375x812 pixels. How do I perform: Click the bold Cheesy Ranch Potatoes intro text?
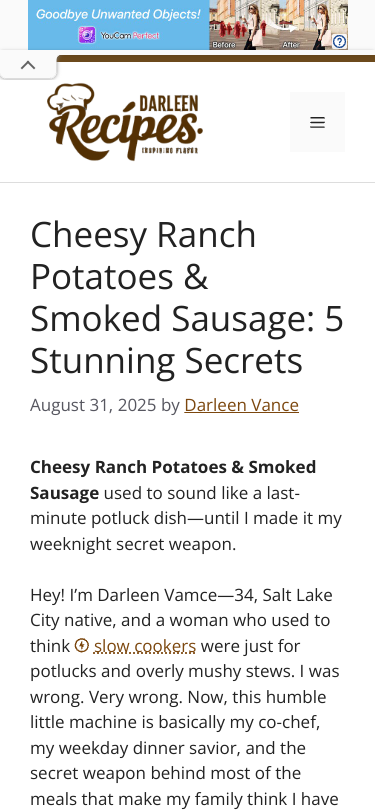(x=173, y=480)
